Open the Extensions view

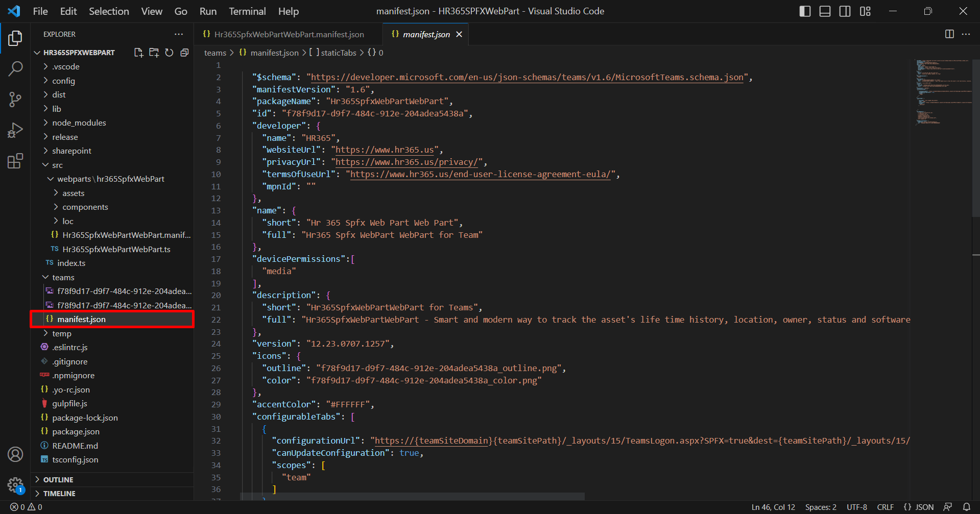[15, 161]
